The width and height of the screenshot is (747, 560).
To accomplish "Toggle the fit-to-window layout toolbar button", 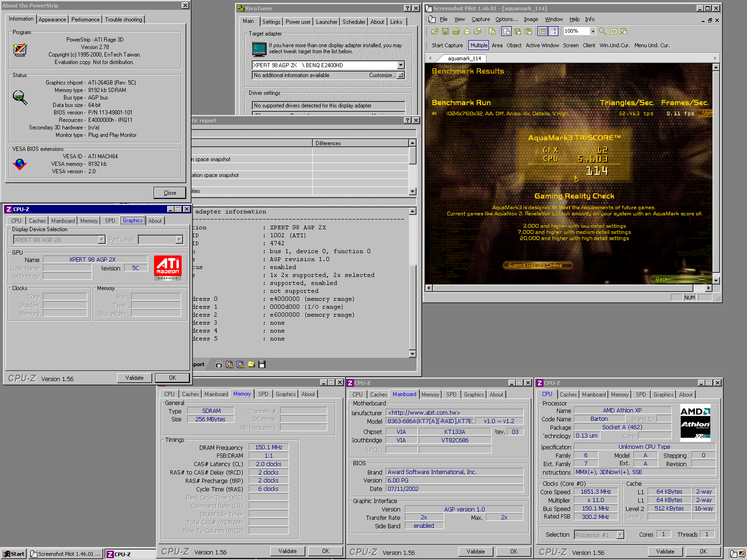I will coord(543,31).
